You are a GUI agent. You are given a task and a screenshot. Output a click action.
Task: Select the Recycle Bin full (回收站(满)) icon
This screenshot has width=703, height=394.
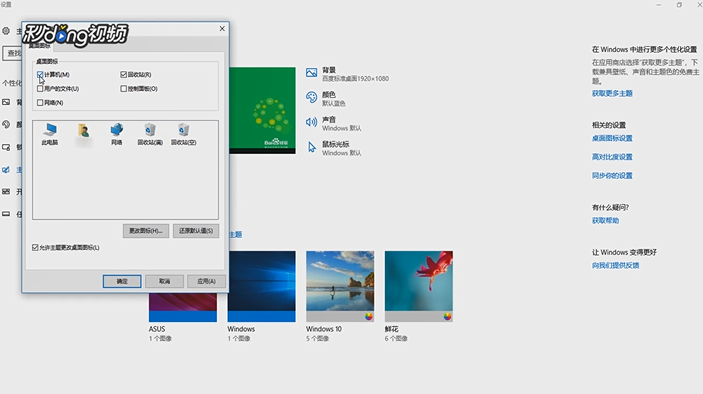(150, 134)
